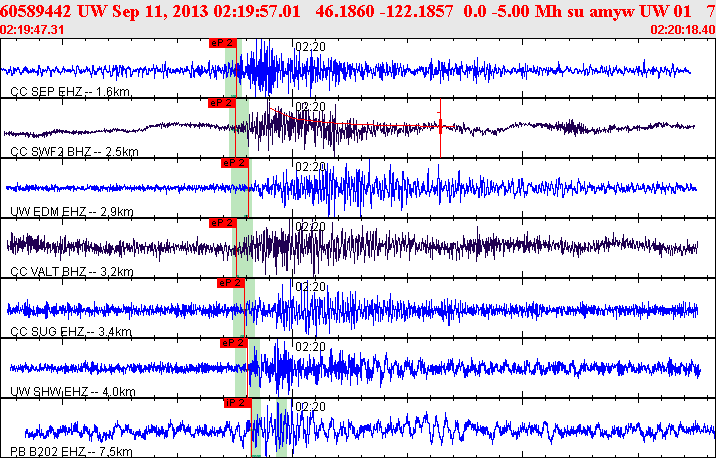716x458 pixels.
Task: Click the CC VALT BHZ -- 3.2km station label
Action: pos(72,272)
